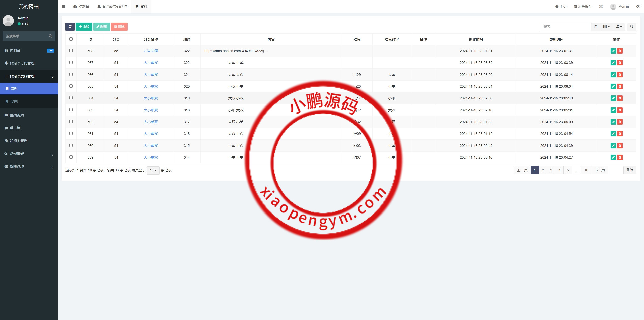This screenshot has height=320, width=644.
Task: Click 清除缓存 in the top bar
Action: [583, 6]
